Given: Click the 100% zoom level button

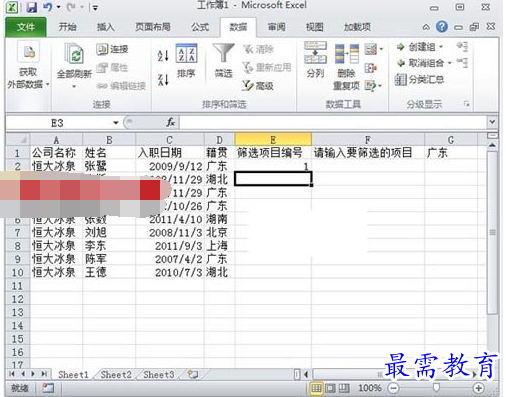Looking at the screenshot, I should 369,388.
